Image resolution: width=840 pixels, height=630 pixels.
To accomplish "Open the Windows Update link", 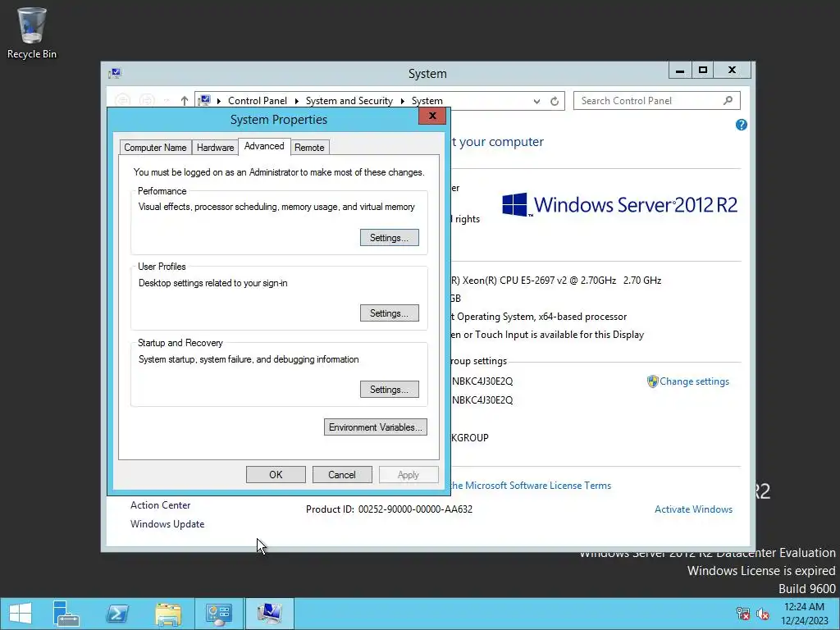I will (167, 524).
